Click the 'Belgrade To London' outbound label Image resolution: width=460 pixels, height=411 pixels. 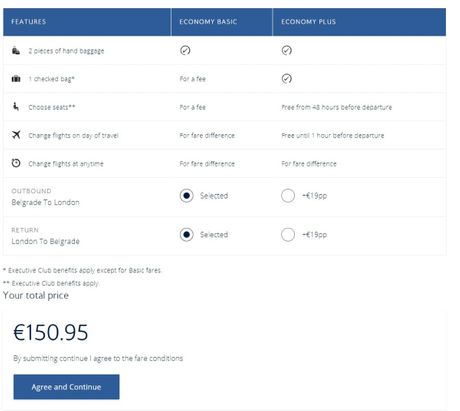pyautogui.click(x=46, y=202)
